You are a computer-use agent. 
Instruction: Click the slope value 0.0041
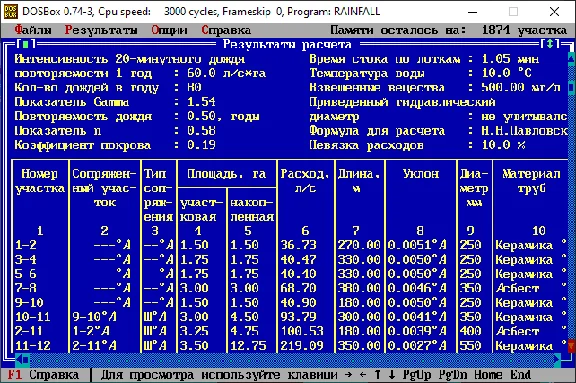pos(410,317)
